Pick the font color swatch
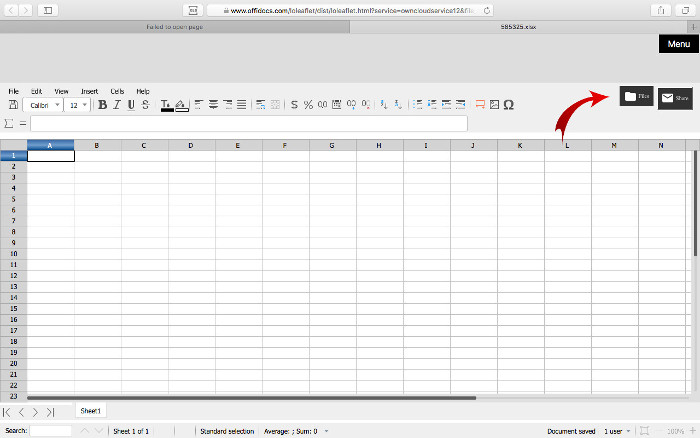Image resolution: width=700 pixels, height=438 pixels. pyautogui.click(x=166, y=105)
